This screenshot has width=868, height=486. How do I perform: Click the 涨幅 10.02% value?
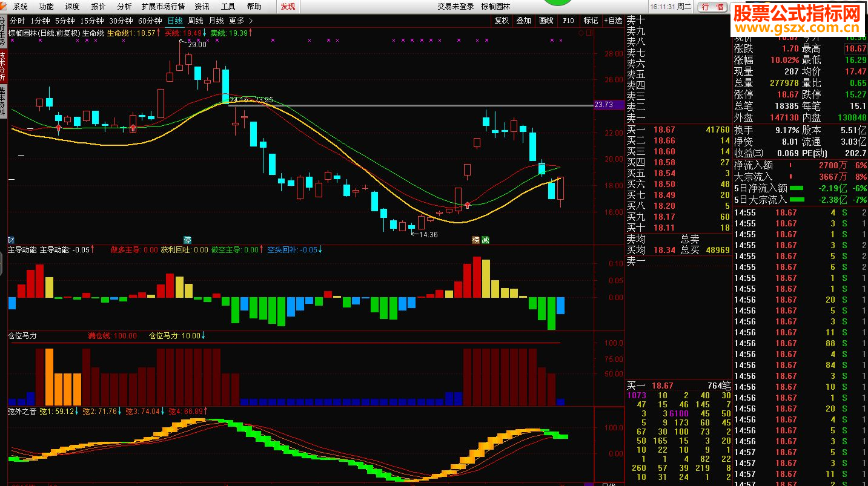[784, 60]
